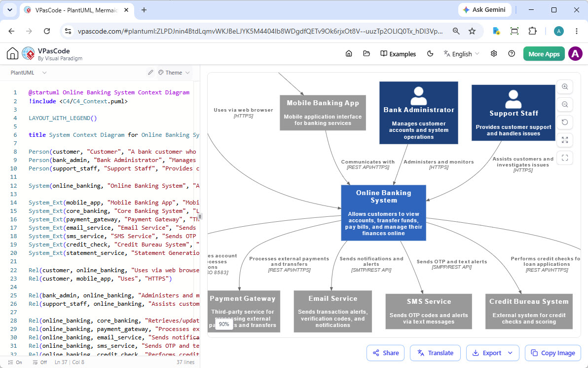Open the folder icon in header toolbar
The width and height of the screenshot is (588, 368).
pos(367,54)
